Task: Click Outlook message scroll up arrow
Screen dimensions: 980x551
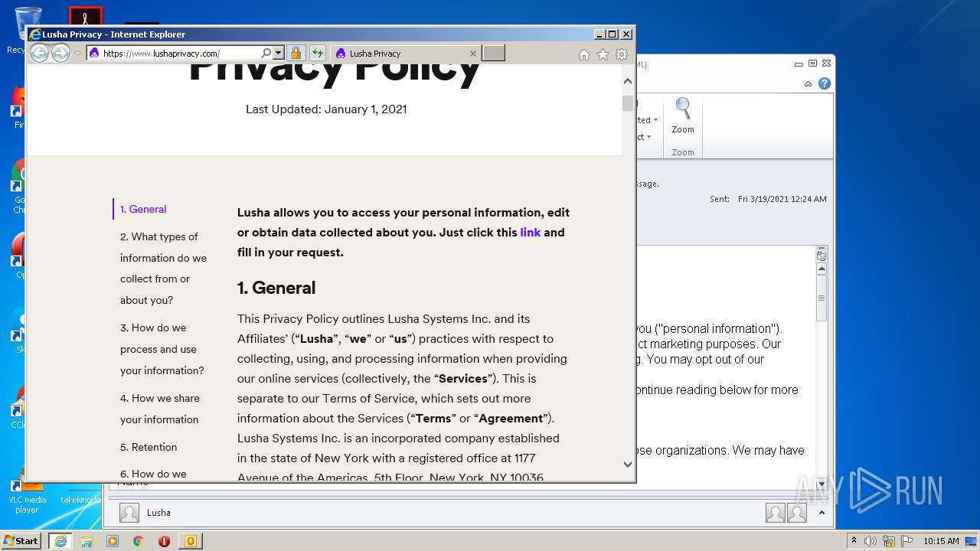Action: [x=822, y=269]
